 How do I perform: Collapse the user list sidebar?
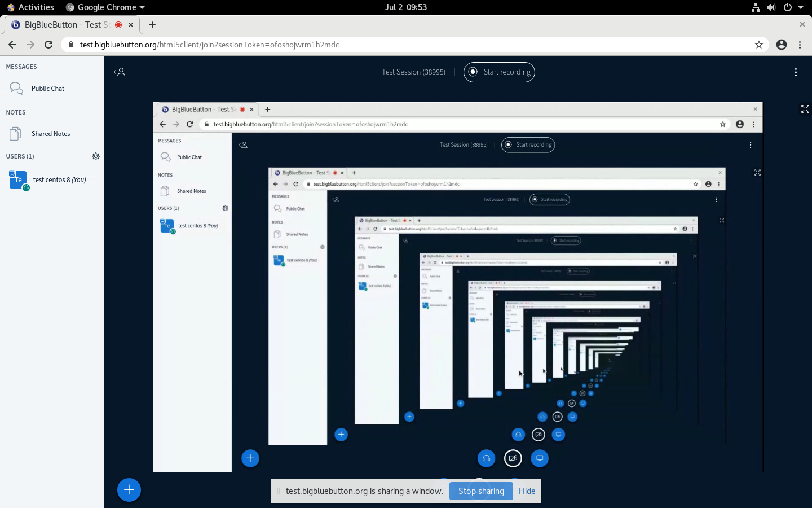[x=120, y=72]
